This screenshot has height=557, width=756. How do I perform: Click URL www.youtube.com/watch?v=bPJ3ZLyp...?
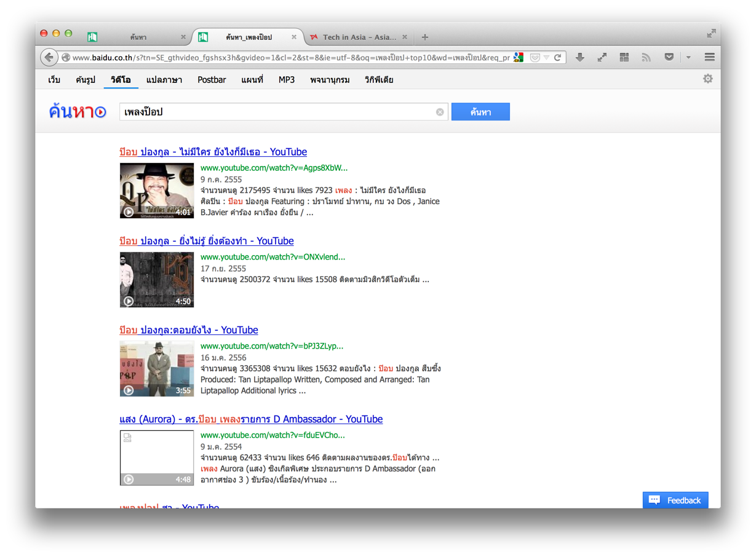click(x=272, y=346)
